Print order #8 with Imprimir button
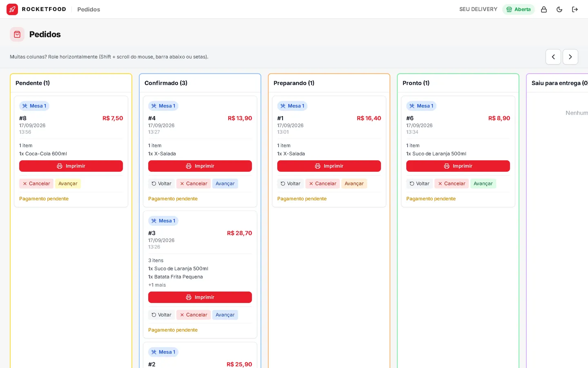The image size is (588, 368). (x=71, y=166)
